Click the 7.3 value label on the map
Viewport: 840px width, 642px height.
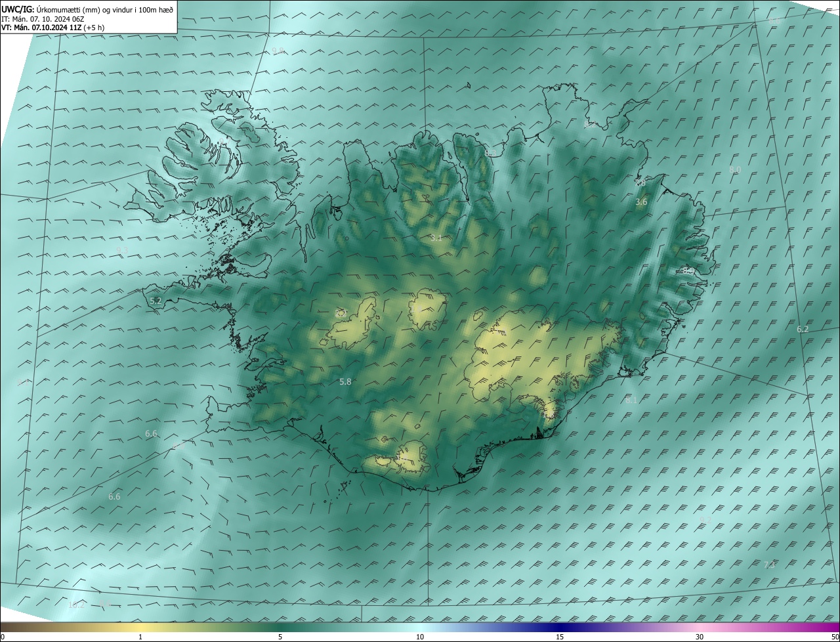[770, 565]
